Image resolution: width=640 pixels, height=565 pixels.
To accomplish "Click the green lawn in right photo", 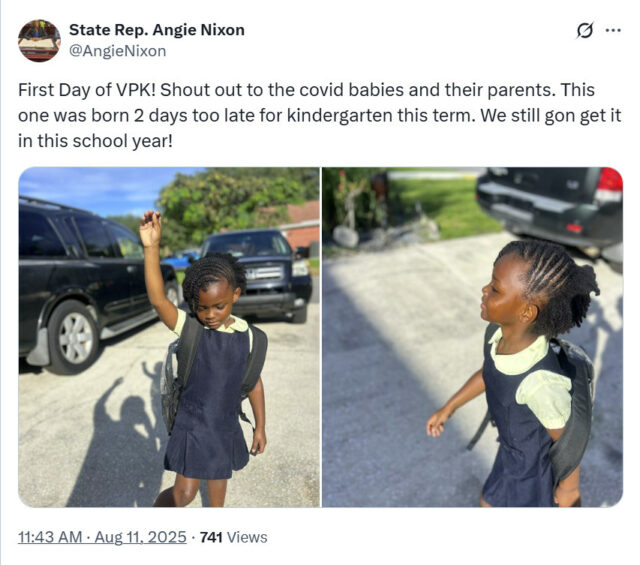I will [x=443, y=206].
